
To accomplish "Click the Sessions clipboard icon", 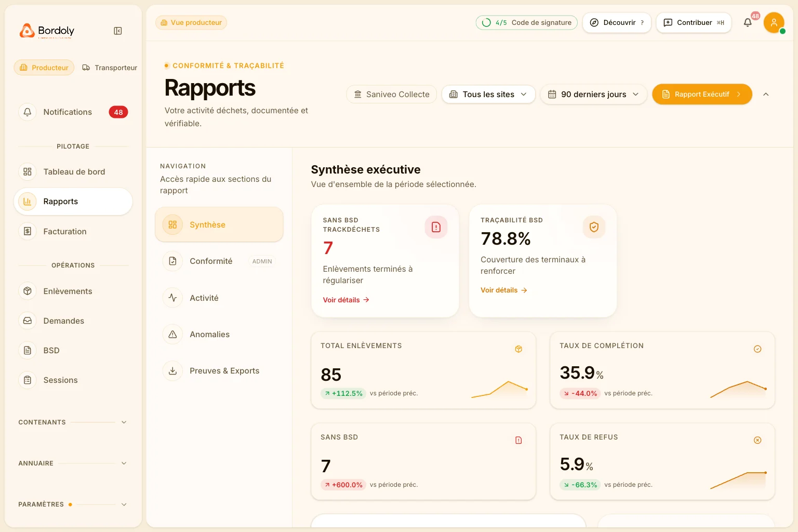I will click(28, 380).
